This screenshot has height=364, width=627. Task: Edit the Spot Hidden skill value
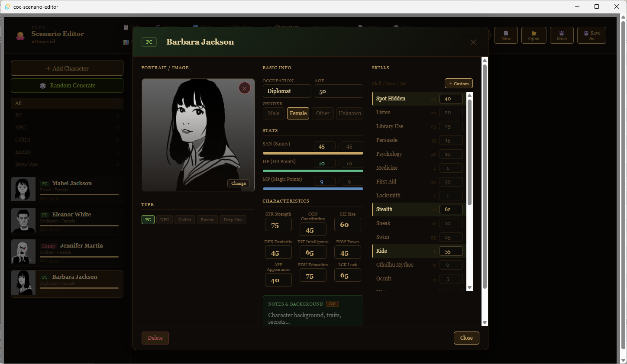pos(451,99)
